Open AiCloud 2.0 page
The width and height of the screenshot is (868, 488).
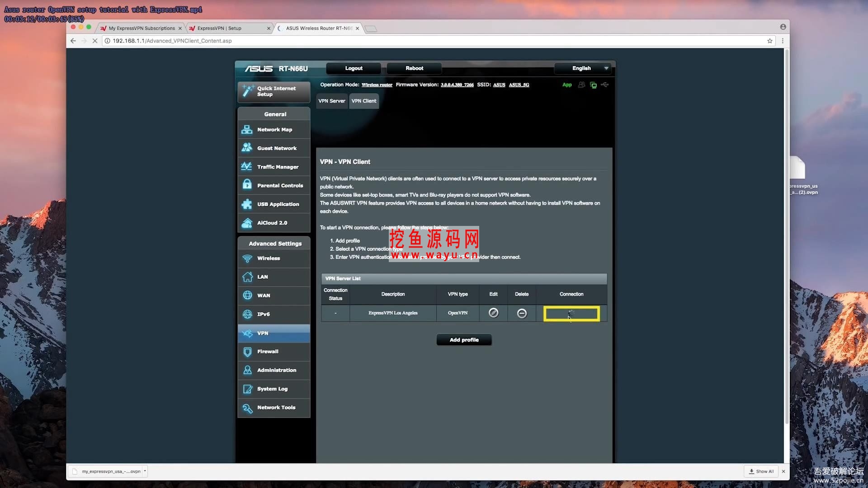[x=274, y=223]
